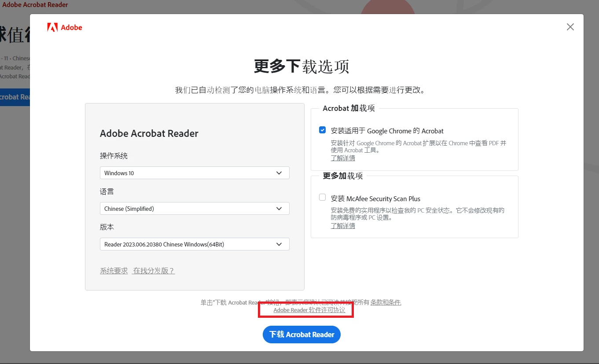The image size is (599, 364).
Task: Click Adobe Acrobat Reader title in background page
Action: click(x=35, y=5)
